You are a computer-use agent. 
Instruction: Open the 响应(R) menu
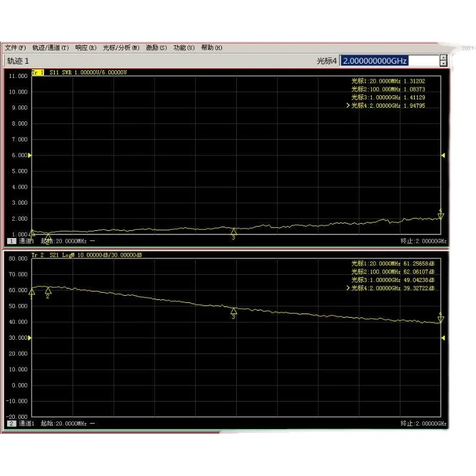pos(86,48)
